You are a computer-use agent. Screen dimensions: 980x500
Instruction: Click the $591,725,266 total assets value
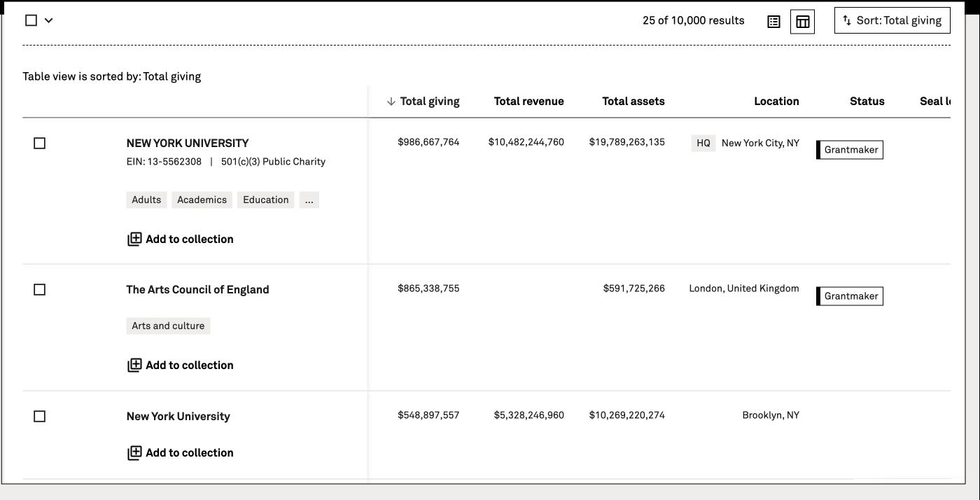click(x=634, y=289)
